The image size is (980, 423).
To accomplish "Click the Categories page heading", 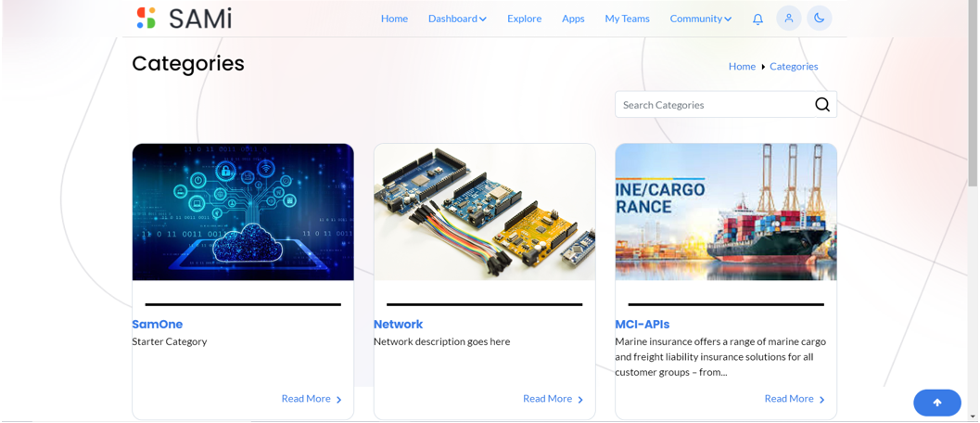I will click(188, 64).
